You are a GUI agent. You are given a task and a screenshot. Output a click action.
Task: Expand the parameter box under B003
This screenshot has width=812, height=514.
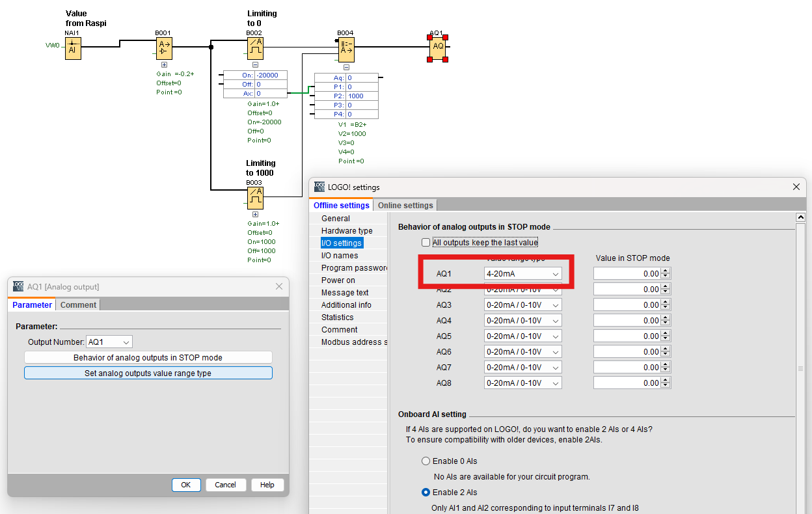coord(255,214)
